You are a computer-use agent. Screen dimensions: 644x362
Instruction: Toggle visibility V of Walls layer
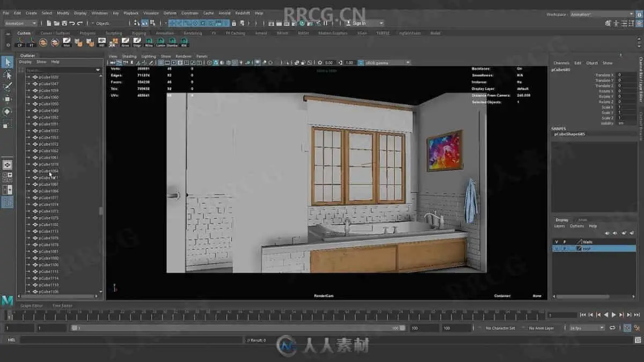click(557, 242)
